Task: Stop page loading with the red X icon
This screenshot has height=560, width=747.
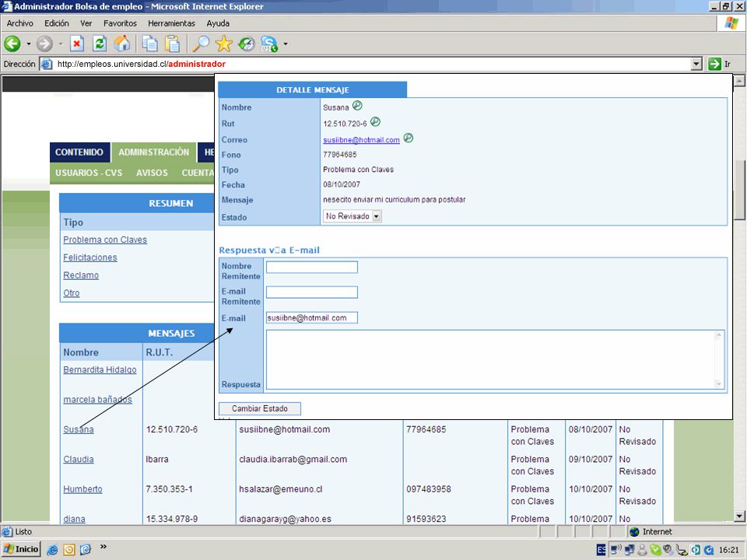Action: [x=77, y=44]
